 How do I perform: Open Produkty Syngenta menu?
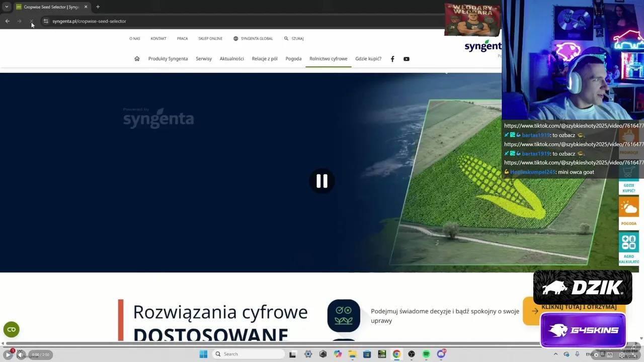pyautogui.click(x=168, y=59)
